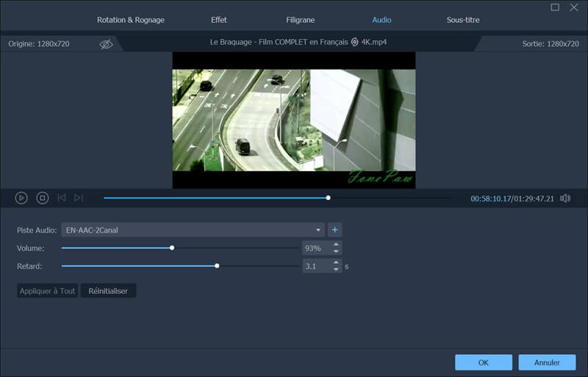Increase volume with up arrow

click(x=336, y=245)
